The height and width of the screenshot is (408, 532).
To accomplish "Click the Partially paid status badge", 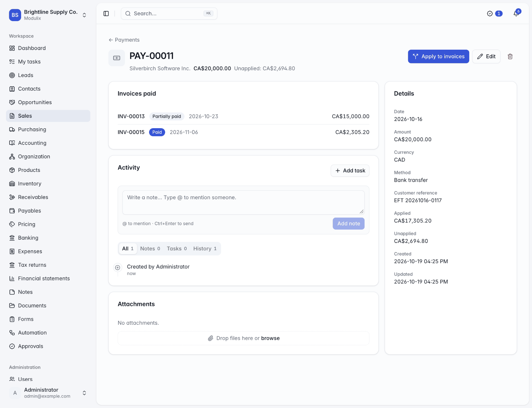I will pos(167,116).
